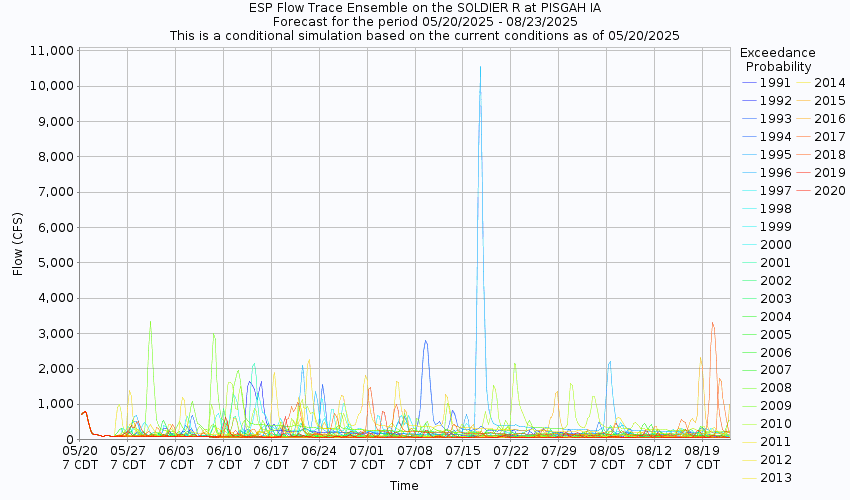Click the '07/22 7 CDT' x-axis label

pos(511,458)
